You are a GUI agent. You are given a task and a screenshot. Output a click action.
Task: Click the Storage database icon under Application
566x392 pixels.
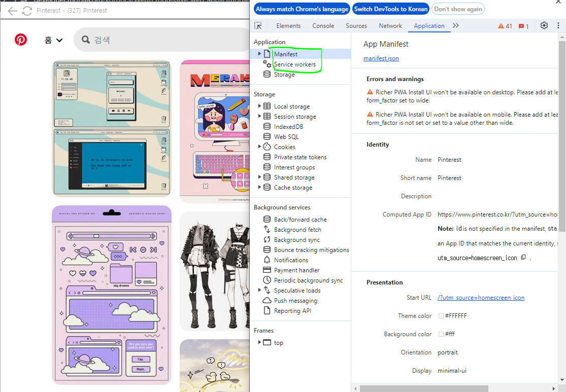[267, 74]
